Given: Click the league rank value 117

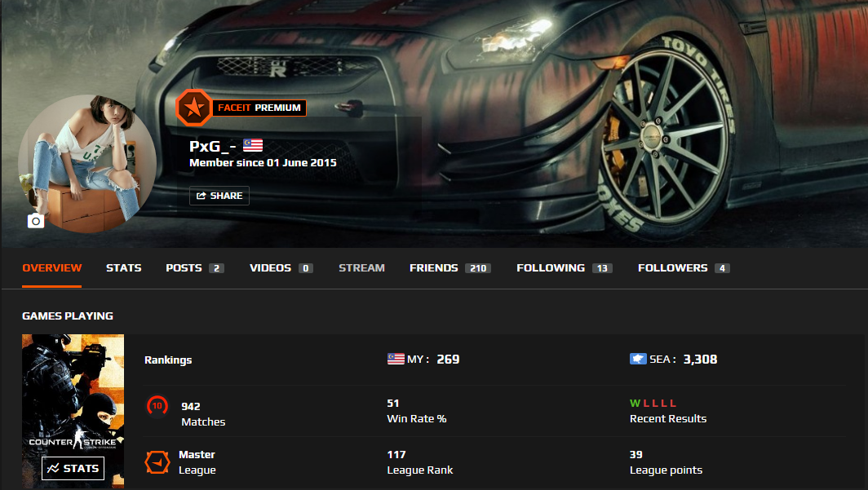Looking at the screenshot, I should [396, 455].
